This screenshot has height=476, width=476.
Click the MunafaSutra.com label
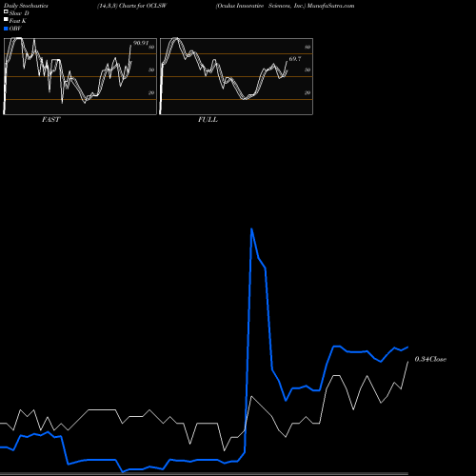330,6
